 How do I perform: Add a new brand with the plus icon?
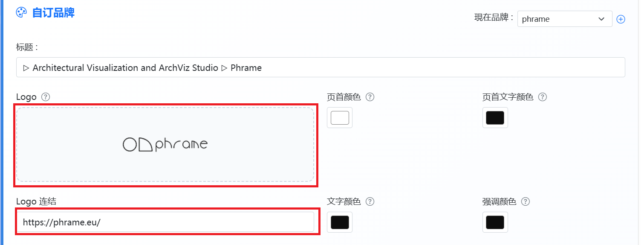[621, 19]
